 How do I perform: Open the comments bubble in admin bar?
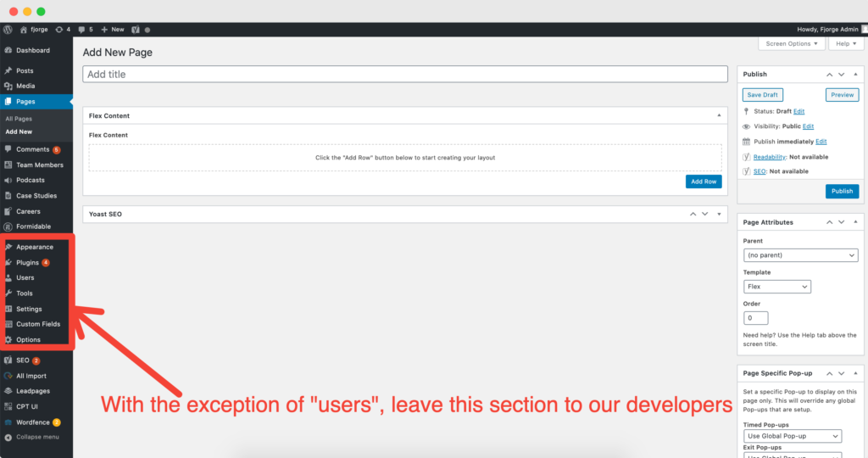81,29
